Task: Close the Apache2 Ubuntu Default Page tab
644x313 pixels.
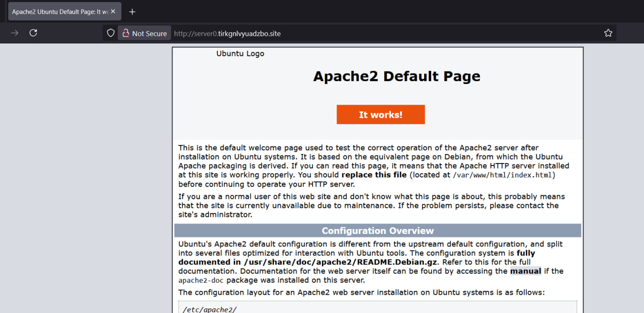Action: click(x=113, y=12)
